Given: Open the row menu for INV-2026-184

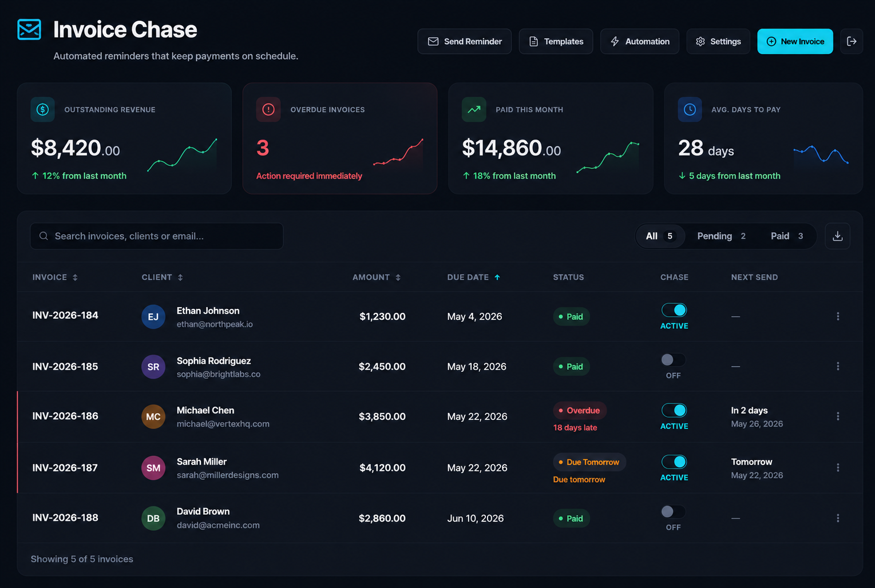Looking at the screenshot, I should pos(838,316).
